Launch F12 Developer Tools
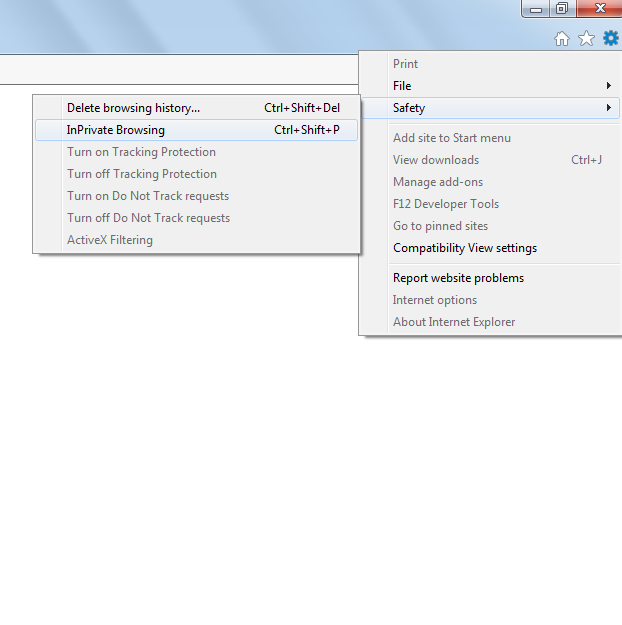 (446, 204)
